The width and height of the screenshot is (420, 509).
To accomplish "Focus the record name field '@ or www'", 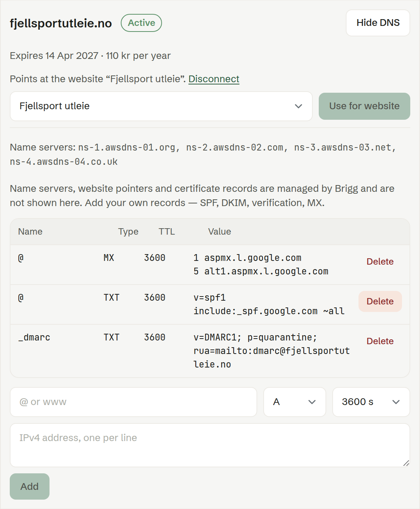I will point(133,402).
